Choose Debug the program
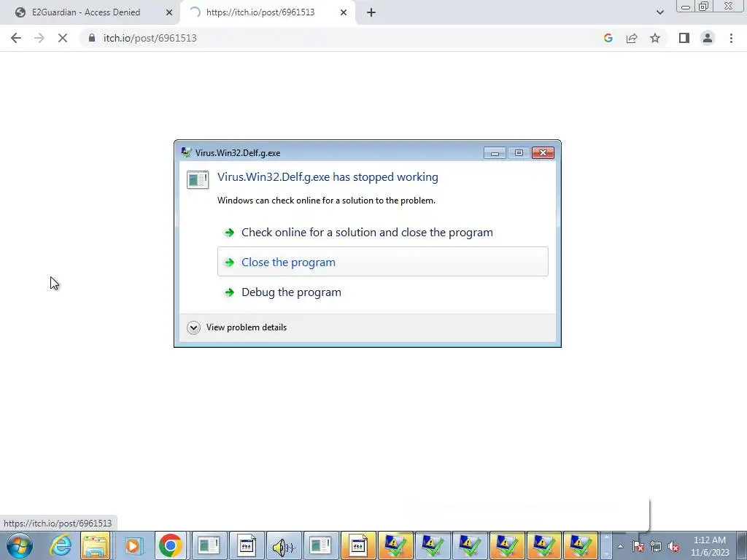The height and width of the screenshot is (560, 747). pos(382,292)
